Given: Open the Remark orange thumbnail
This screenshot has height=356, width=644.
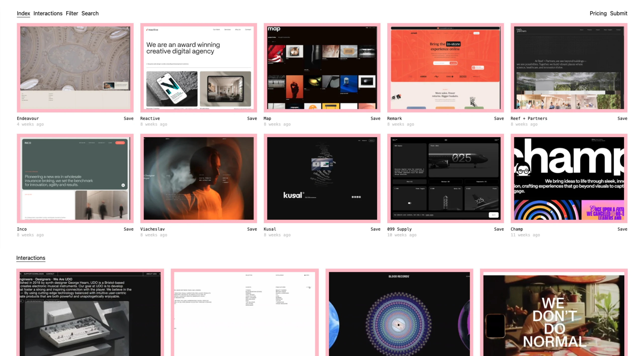Looking at the screenshot, I should click(445, 67).
